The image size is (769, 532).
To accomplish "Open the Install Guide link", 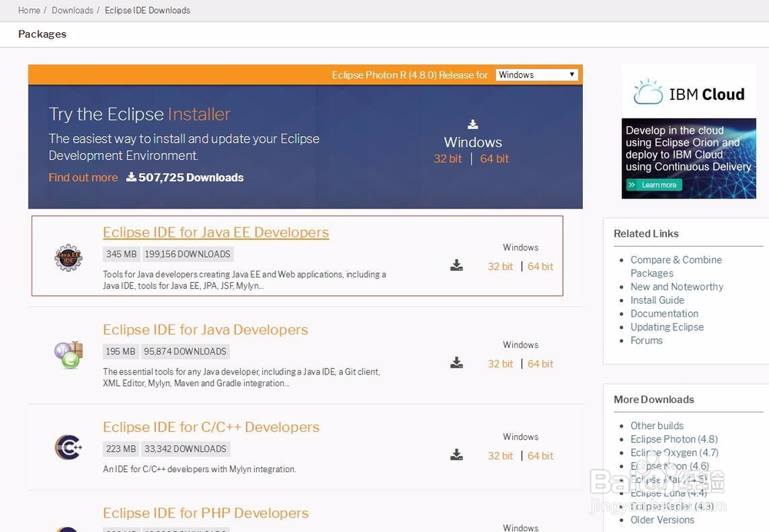I will click(657, 300).
